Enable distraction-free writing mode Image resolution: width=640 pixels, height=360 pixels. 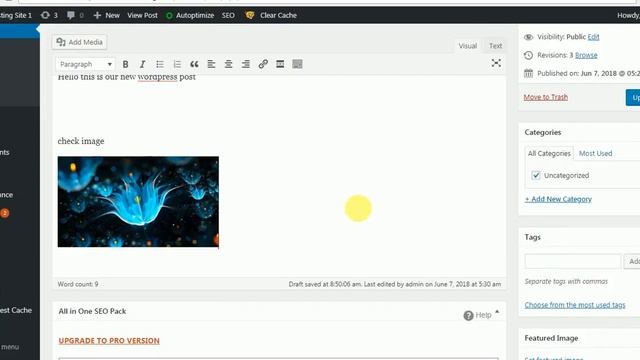(x=496, y=63)
